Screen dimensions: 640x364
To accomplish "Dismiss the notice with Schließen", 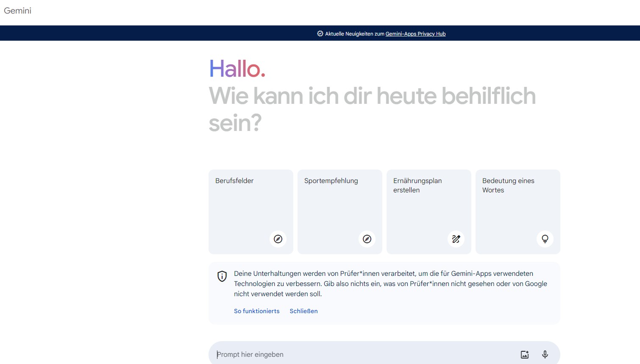I will (x=303, y=311).
